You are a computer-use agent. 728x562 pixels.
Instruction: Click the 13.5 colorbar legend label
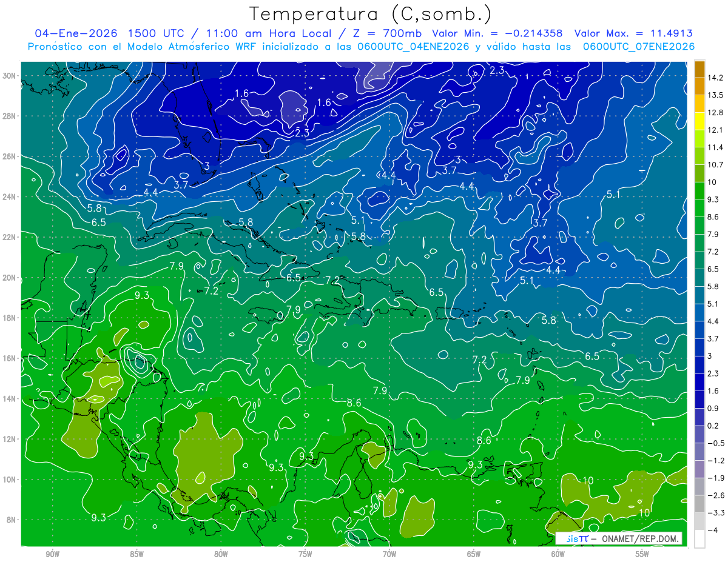point(715,95)
